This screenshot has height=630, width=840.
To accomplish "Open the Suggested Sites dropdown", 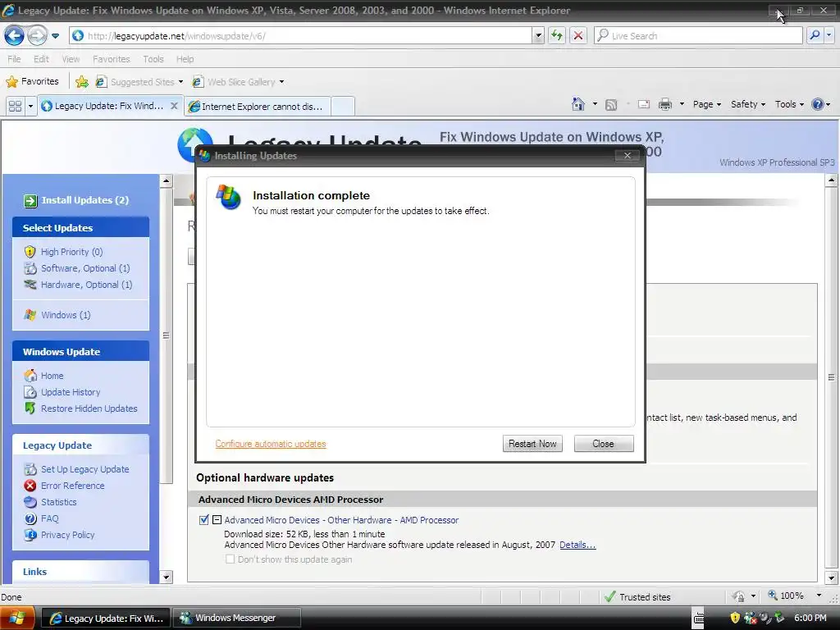I will click(x=139, y=81).
